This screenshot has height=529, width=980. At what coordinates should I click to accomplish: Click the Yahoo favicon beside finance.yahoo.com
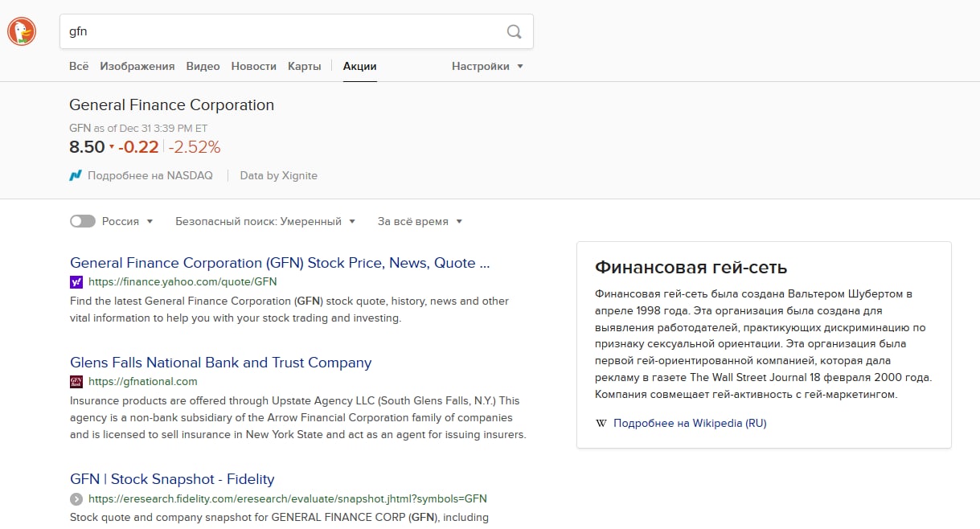[x=76, y=282]
